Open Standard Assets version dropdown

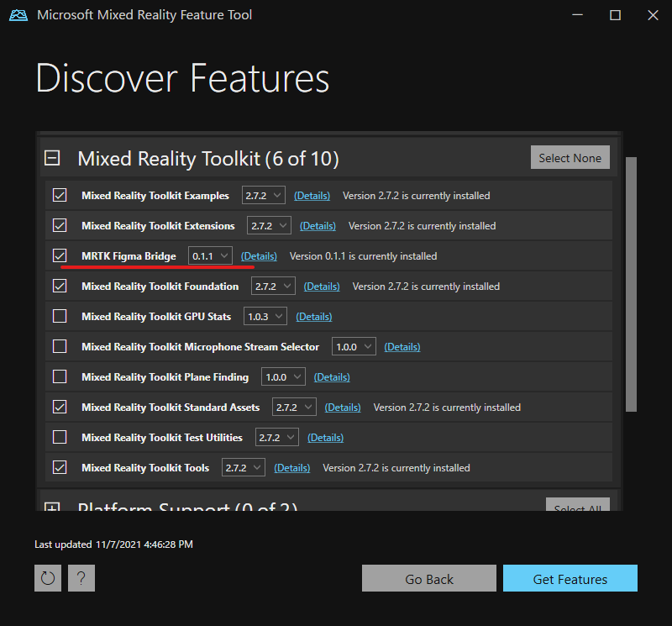(x=295, y=407)
